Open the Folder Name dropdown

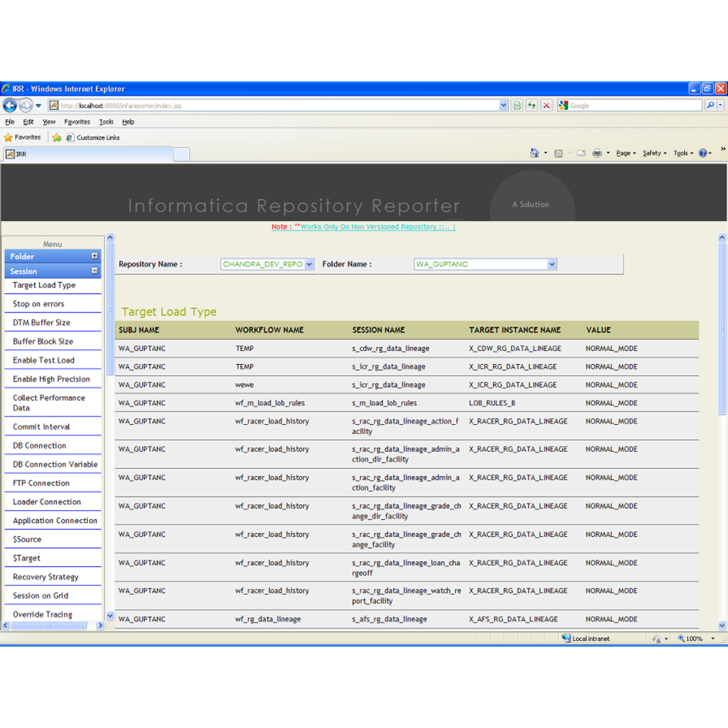pyautogui.click(x=551, y=264)
